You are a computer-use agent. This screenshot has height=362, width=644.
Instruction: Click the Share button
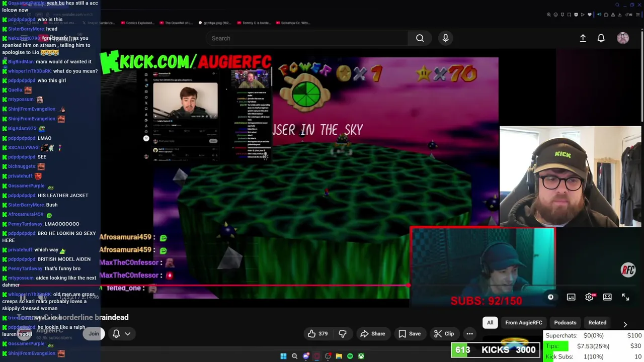click(373, 334)
